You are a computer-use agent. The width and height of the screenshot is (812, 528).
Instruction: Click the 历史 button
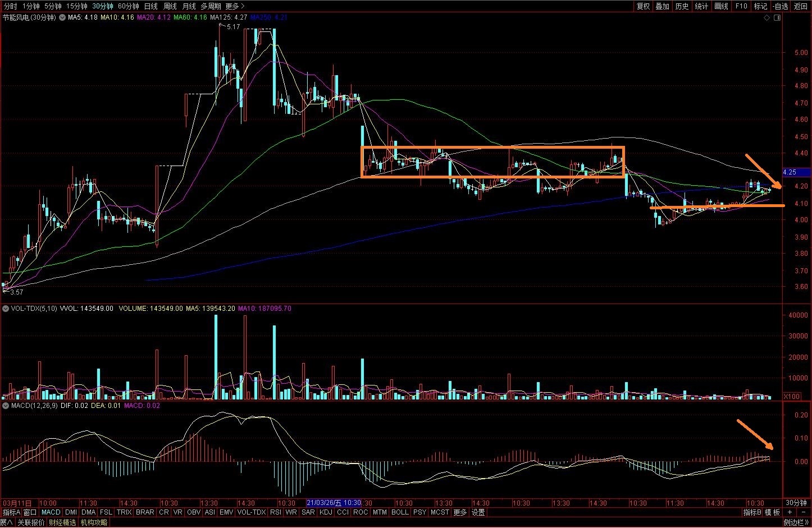point(682,6)
